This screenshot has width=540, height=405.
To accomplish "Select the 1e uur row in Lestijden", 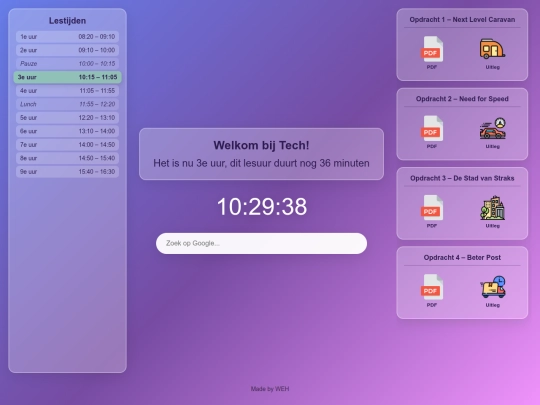I will pos(68,37).
